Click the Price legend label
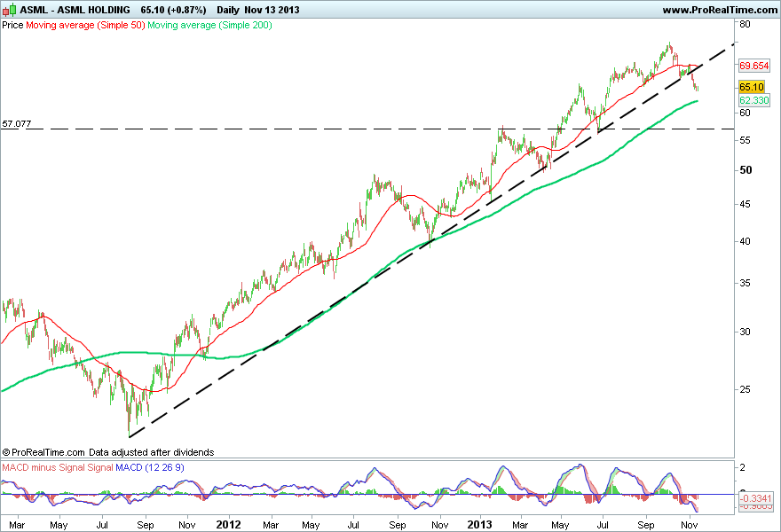The width and height of the screenshot is (781, 532). [x=12, y=25]
